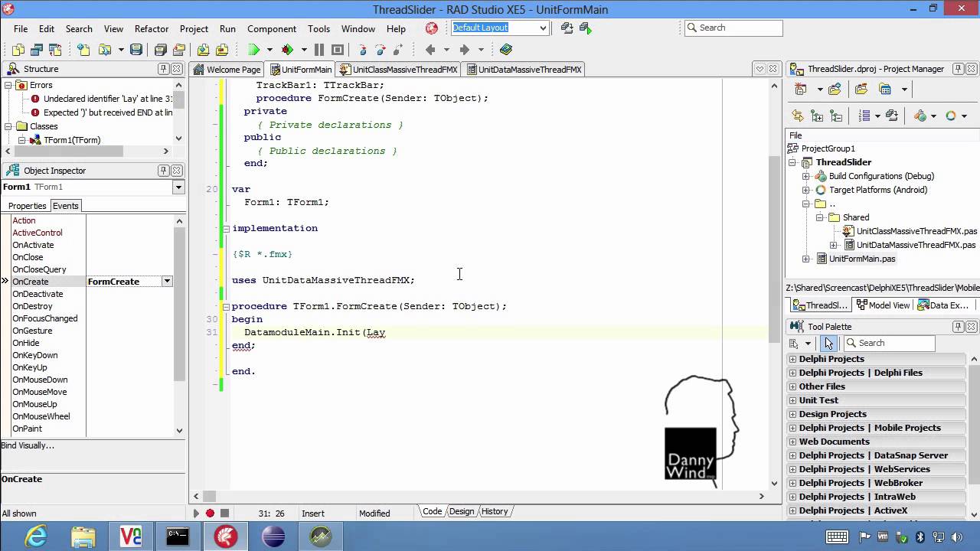Click the Add File to Project icon

pos(203,50)
